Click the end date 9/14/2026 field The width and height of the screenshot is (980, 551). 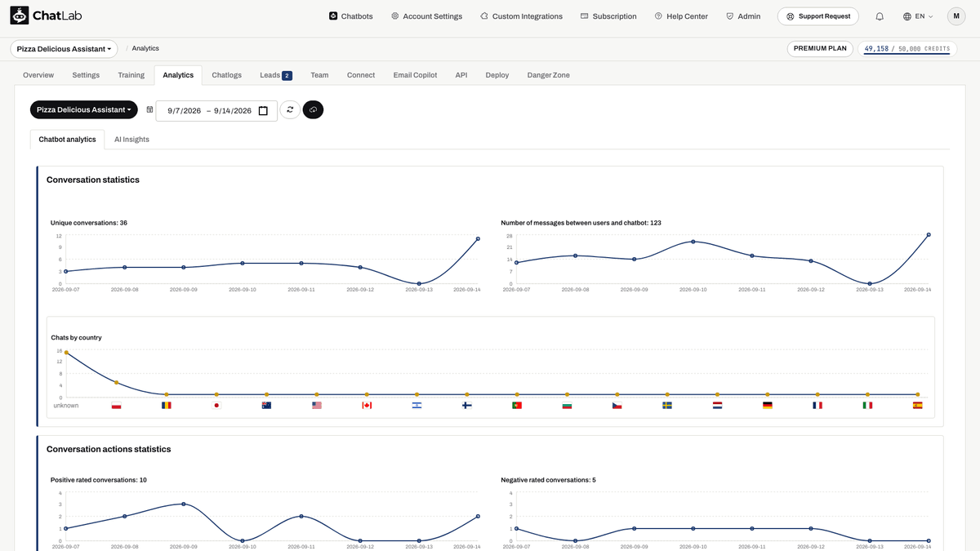233,111
